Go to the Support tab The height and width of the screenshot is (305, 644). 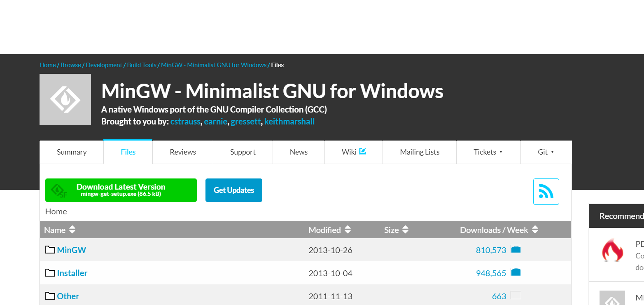click(x=243, y=152)
